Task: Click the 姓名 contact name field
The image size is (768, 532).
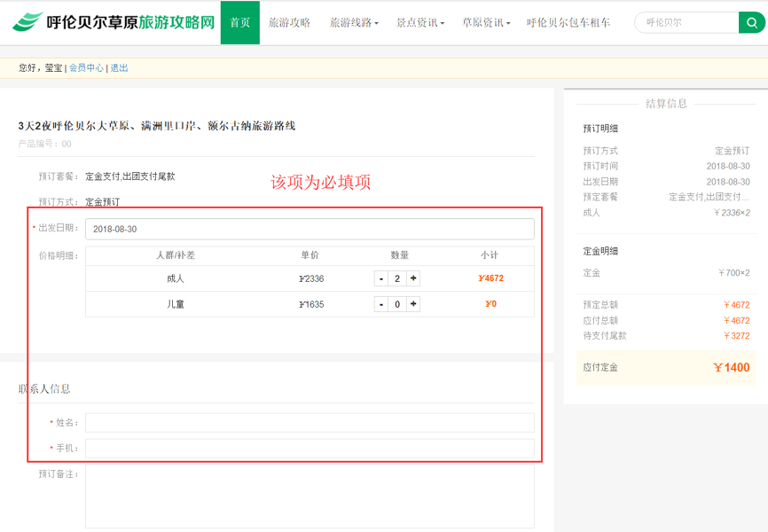Action: pos(310,423)
